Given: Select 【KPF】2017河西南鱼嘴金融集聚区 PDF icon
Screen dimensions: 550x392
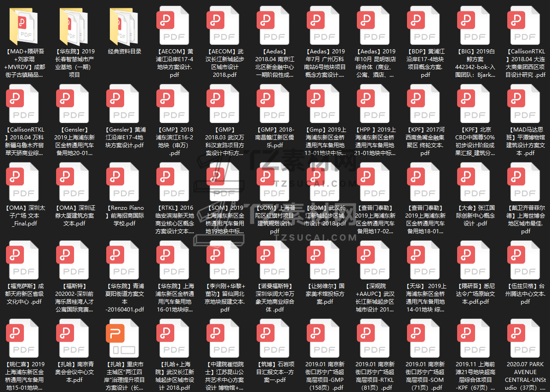Looking at the screenshot, I should [424, 104].
